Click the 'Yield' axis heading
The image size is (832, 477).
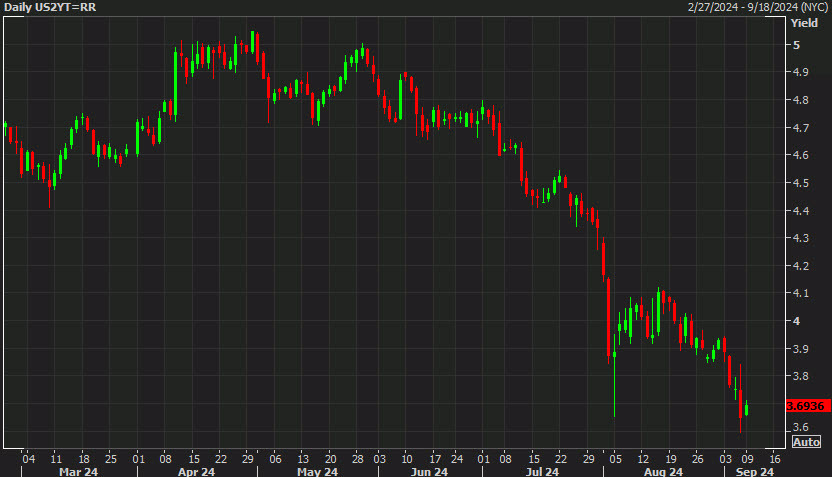tap(804, 23)
